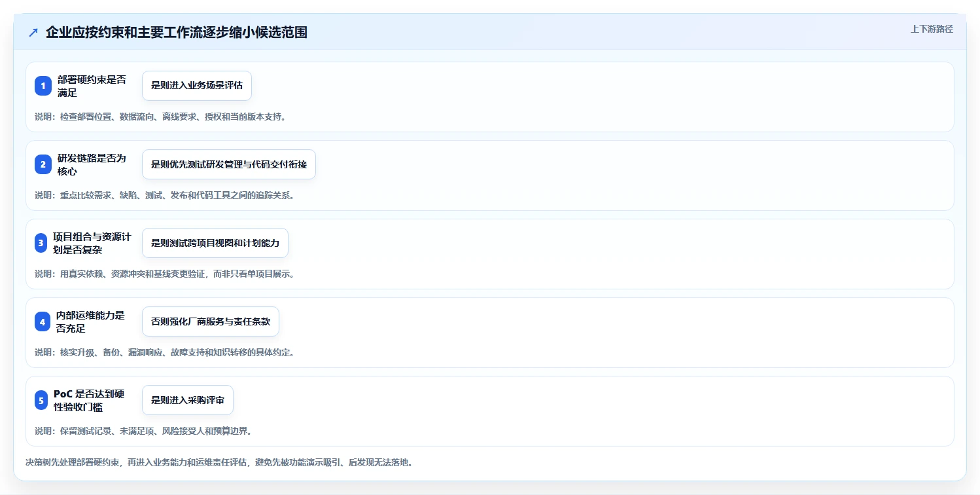Image resolution: width=980 pixels, height=495 pixels.
Task: Click the question PoC 是否达到硬性验收门槛
Action: click(89, 400)
